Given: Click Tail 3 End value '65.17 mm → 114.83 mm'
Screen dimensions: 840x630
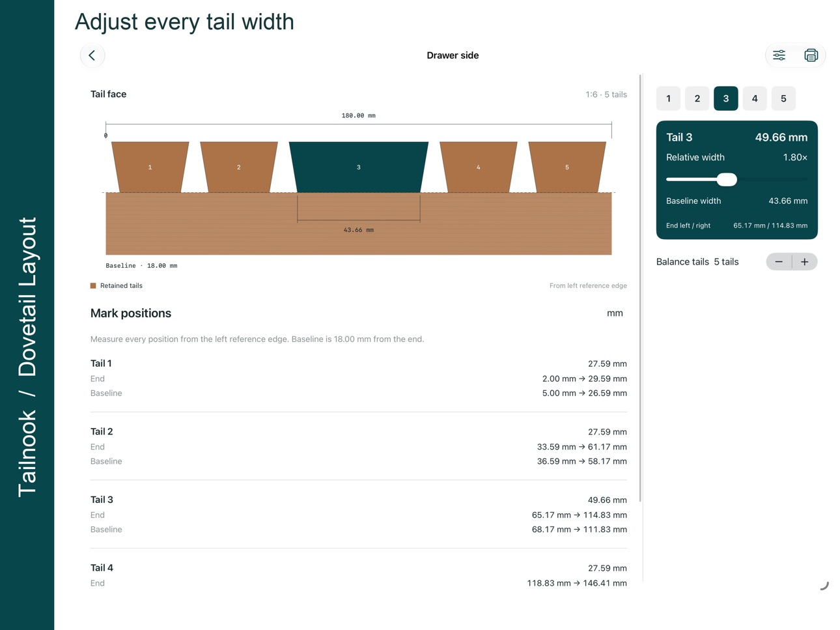Looking at the screenshot, I should tap(580, 515).
